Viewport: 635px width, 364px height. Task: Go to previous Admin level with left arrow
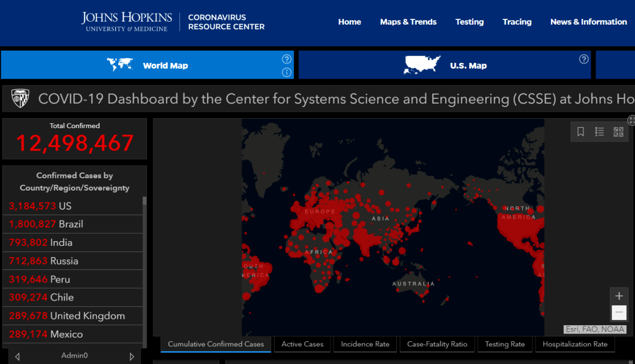[18, 356]
